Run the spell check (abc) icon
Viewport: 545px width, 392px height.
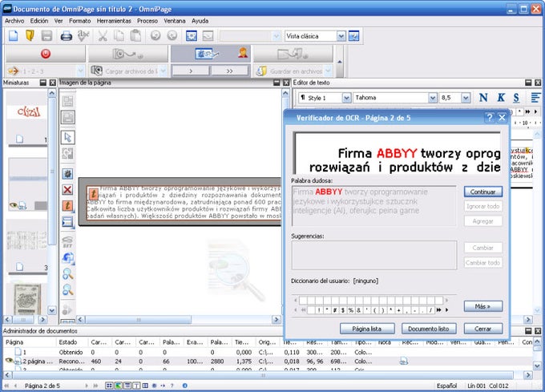(x=83, y=36)
